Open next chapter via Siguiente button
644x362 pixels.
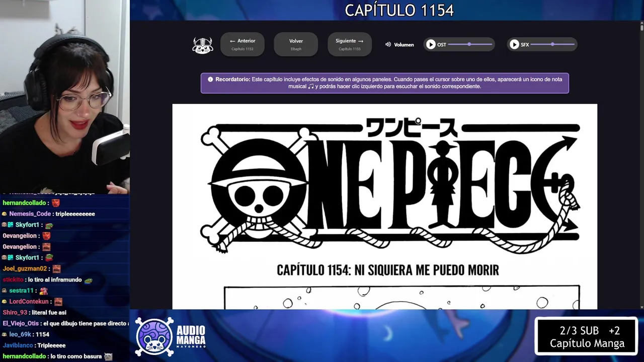[x=350, y=44]
